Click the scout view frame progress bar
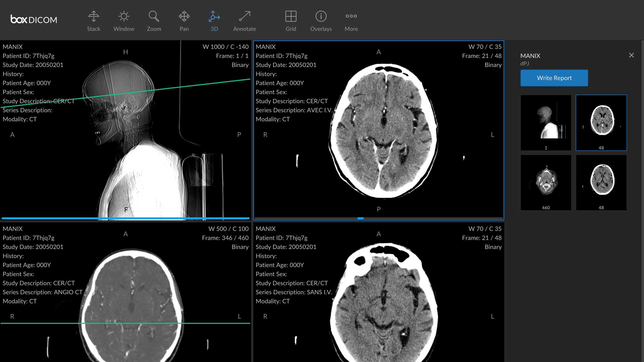The height and width of the screenshot is (362, 644). pos(125,218)
